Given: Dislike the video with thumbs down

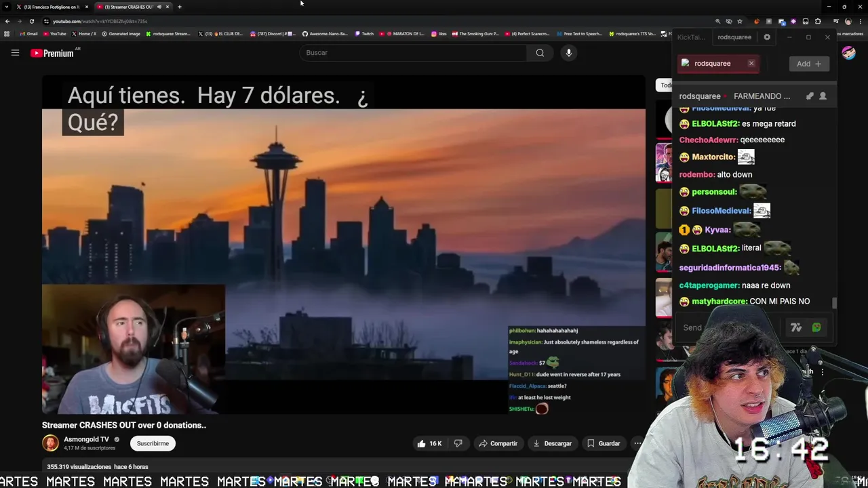Looking at the screenshot, I should (458, 443).
